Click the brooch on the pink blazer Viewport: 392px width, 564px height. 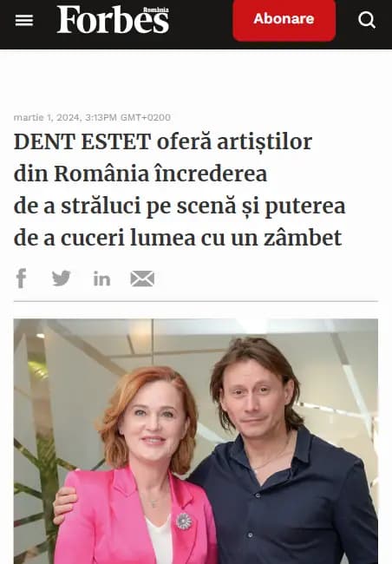(184, 521)
